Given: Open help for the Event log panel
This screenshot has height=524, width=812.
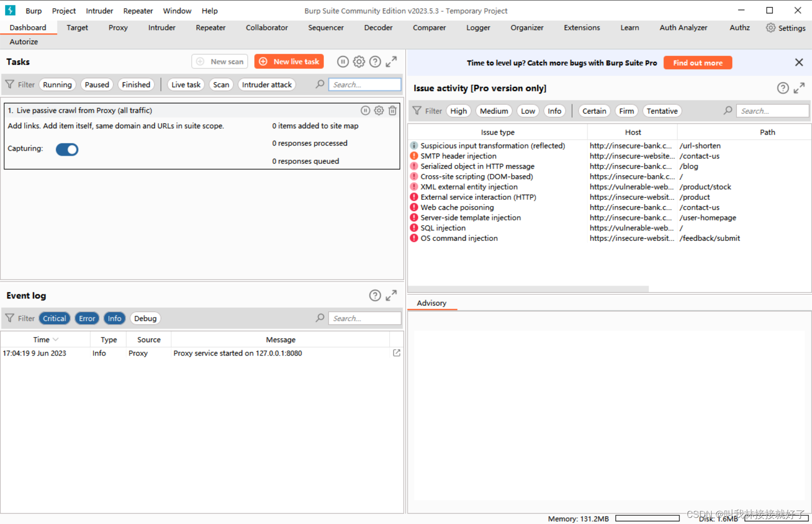Looking at the screenshot, I should pyautogui.click(x=375, y=295).
